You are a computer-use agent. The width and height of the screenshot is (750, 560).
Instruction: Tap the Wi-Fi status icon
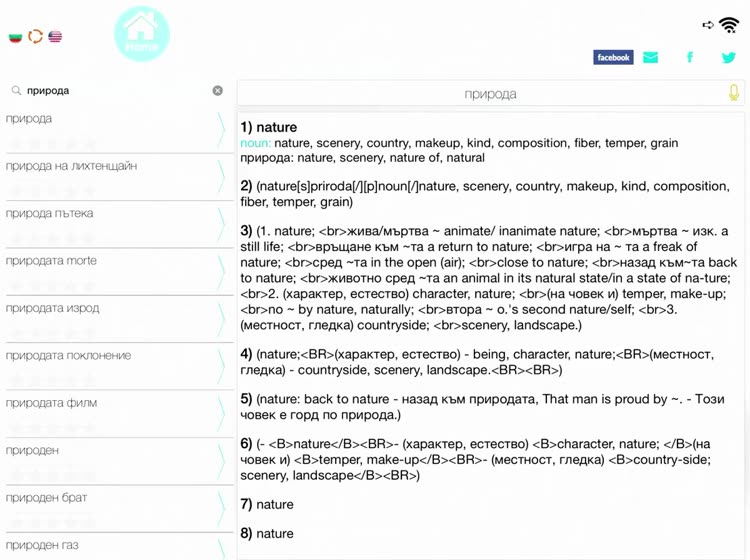pyautogui.click(x=729, y=25)
